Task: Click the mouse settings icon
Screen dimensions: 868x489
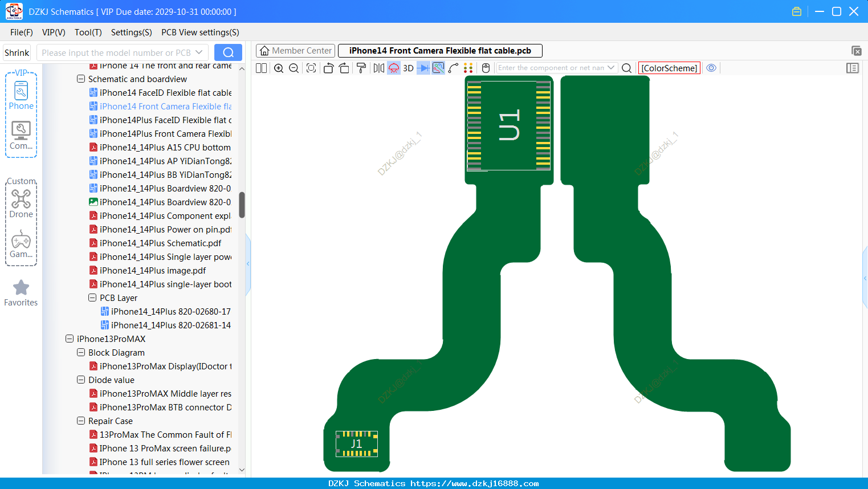Action: (486, 68)
